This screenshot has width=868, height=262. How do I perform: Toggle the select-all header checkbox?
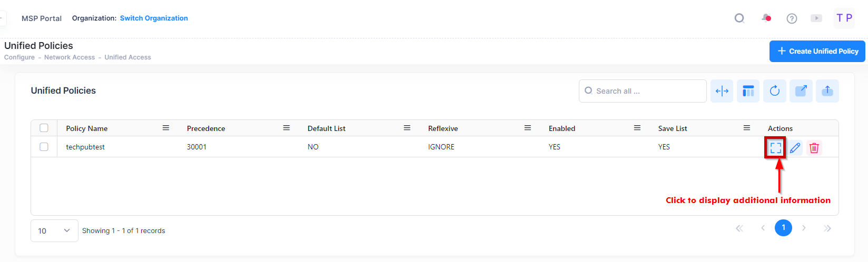coord(44,128)
